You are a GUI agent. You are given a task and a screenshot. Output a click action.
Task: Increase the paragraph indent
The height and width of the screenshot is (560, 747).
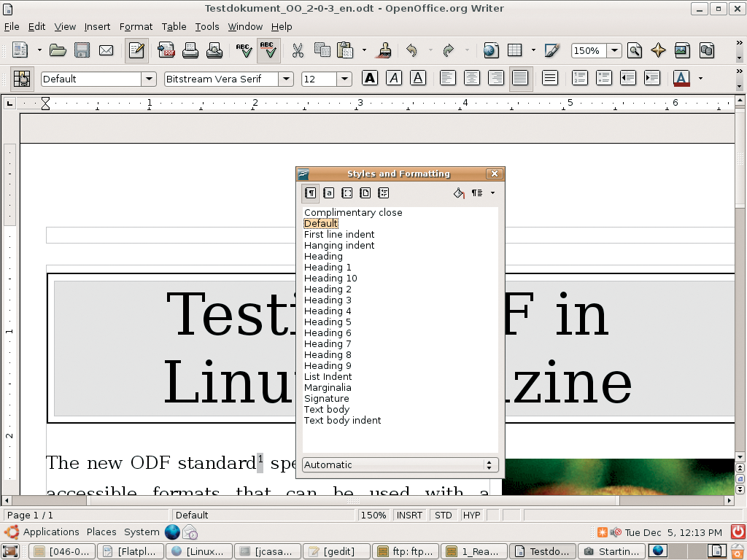pyautogui.click(x=651, y=78)
